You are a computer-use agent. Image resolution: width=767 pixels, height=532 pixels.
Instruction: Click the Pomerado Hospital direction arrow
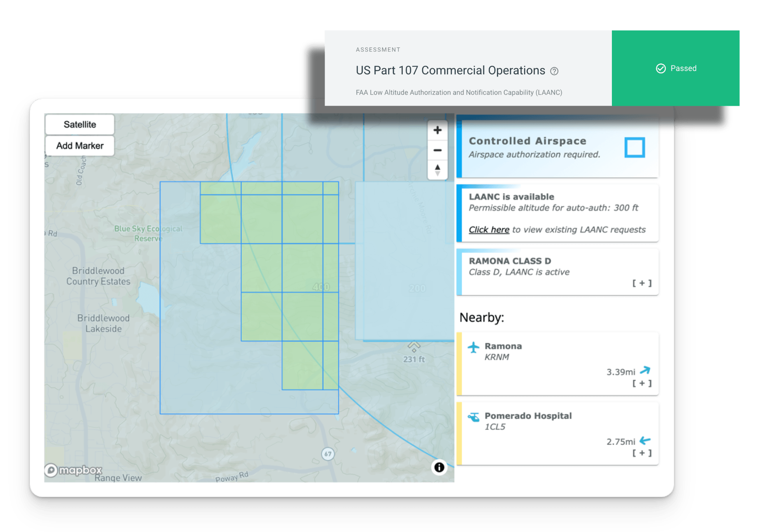[645, 441]
